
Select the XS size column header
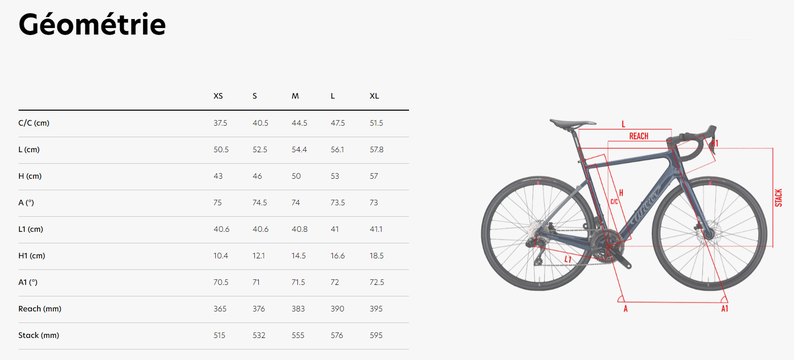[218, 96]
